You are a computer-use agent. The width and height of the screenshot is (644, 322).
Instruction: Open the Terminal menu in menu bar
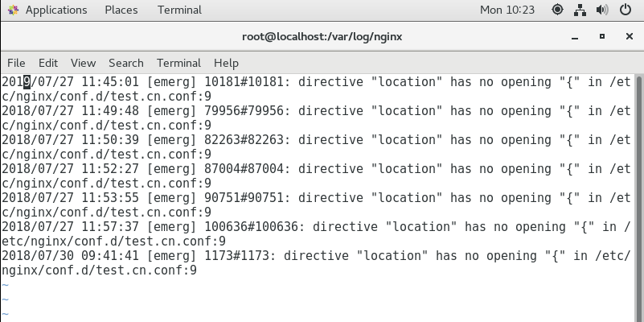(178, 63)
